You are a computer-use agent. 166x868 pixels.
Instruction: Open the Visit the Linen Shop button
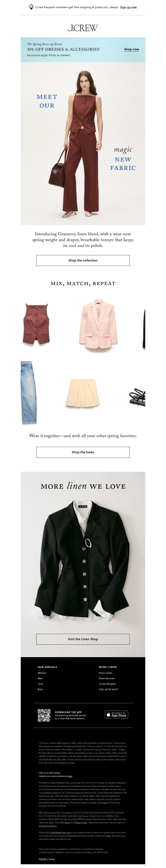pos(83,639)
